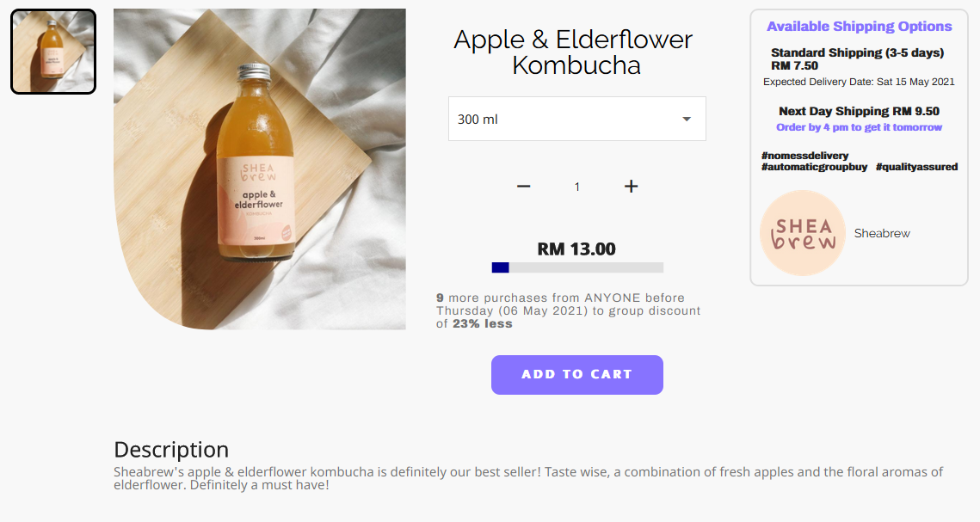
Task: Click the #nomessdelivery hashtag
Action: 805,156
